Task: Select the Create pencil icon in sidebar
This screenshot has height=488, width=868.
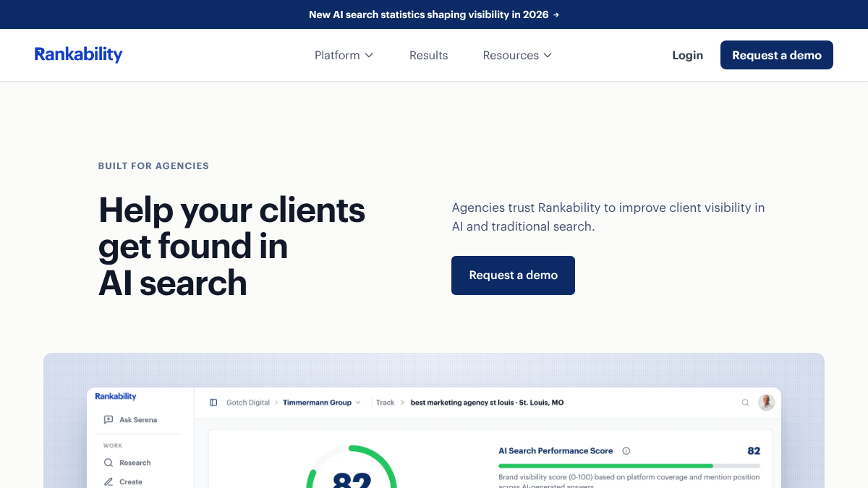Action: click(109, 481)
